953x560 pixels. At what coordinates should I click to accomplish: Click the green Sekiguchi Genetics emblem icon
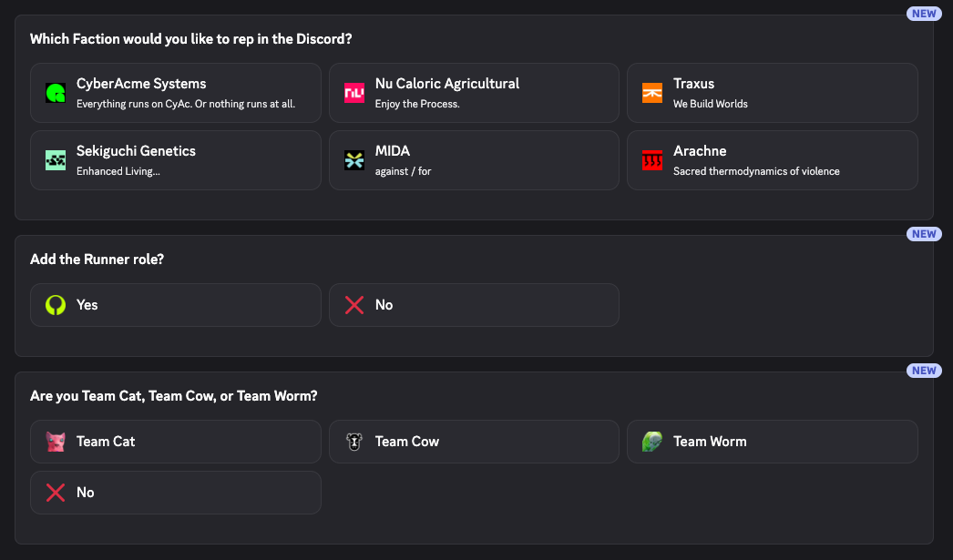coord(55,159)
